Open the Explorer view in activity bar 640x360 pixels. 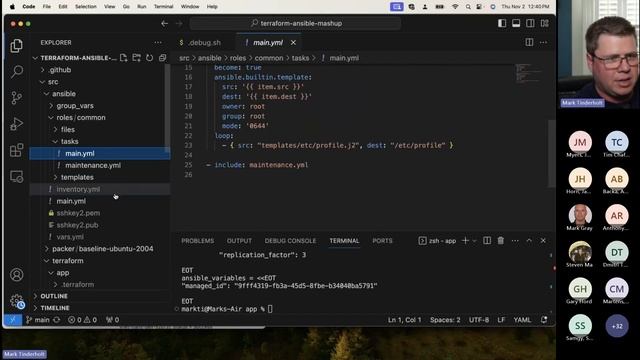coord(16,46)
